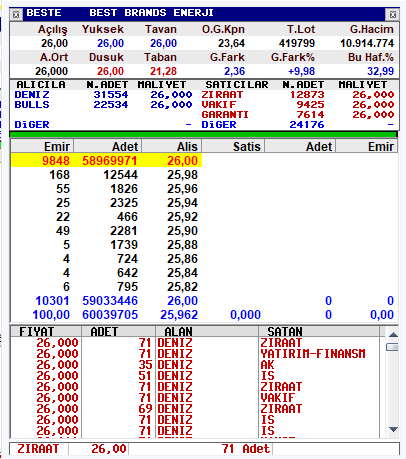Select the 25,88 bid price

click(182, 245)
